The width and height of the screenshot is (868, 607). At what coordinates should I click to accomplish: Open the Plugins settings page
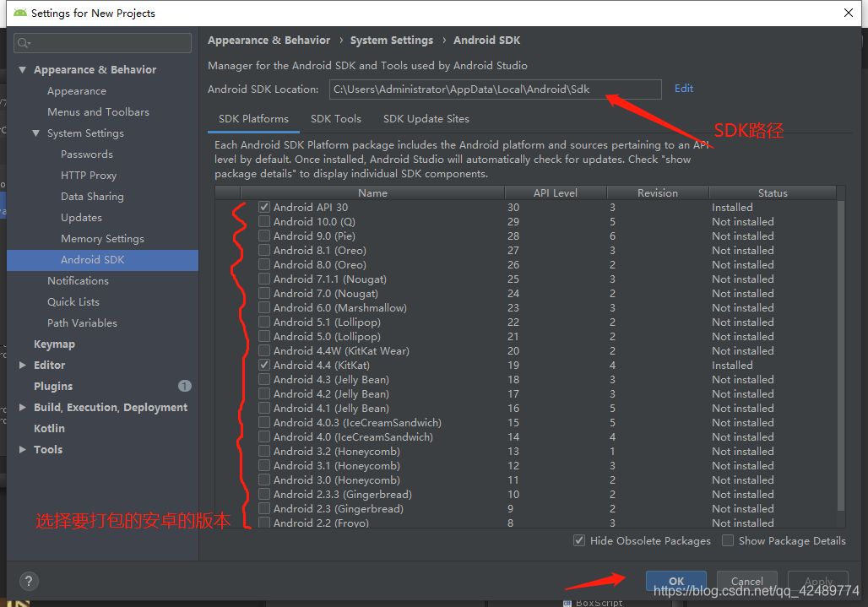pos(53,386)
